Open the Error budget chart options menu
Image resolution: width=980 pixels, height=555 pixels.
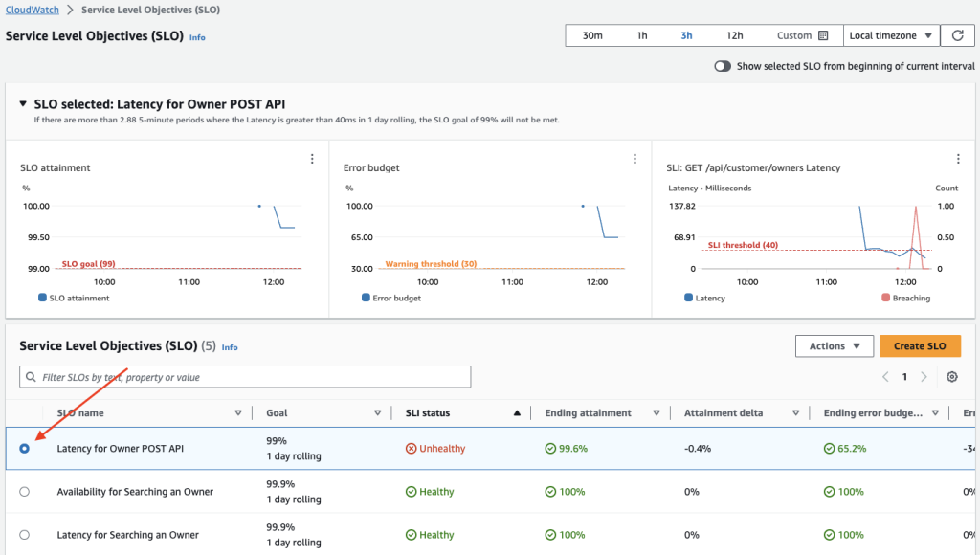pyautogui.click(x=635, y=159)
